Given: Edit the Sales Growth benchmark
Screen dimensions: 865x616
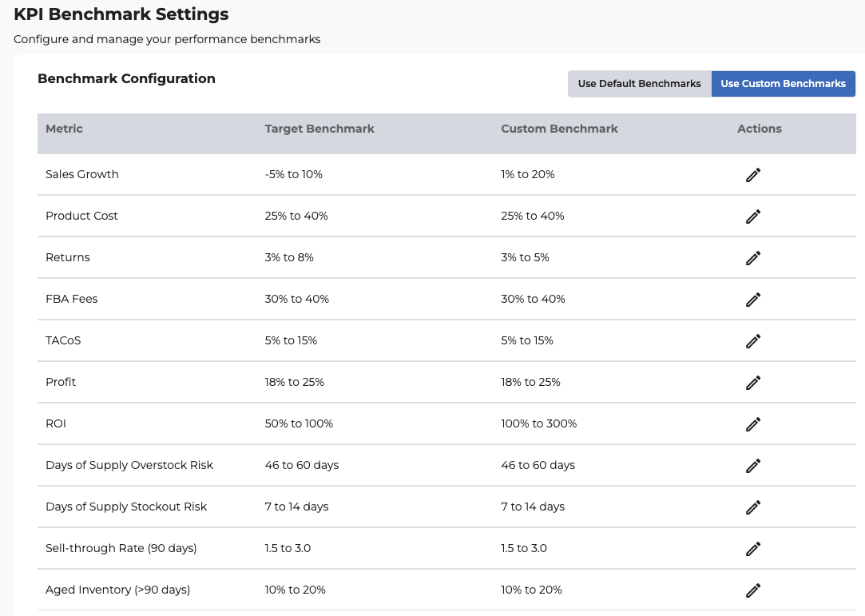Looking at the screenshot, I should (x=752, y=175).
